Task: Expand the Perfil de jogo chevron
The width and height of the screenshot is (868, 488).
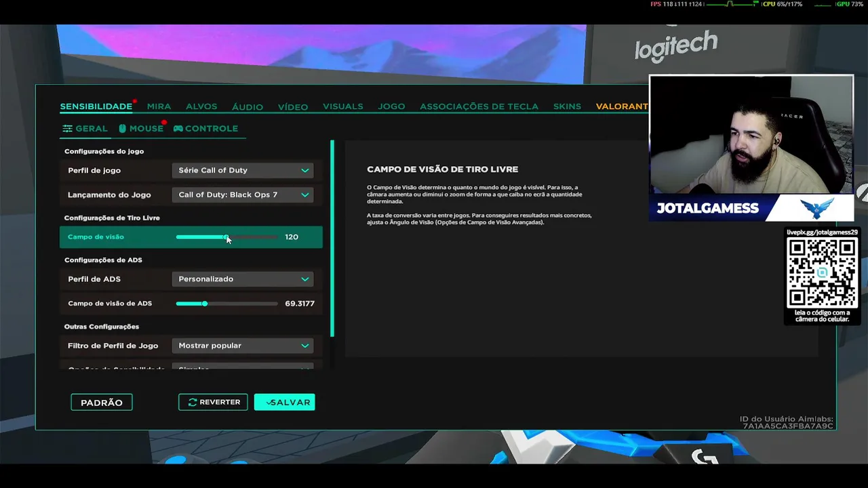Action: (305, 170)
